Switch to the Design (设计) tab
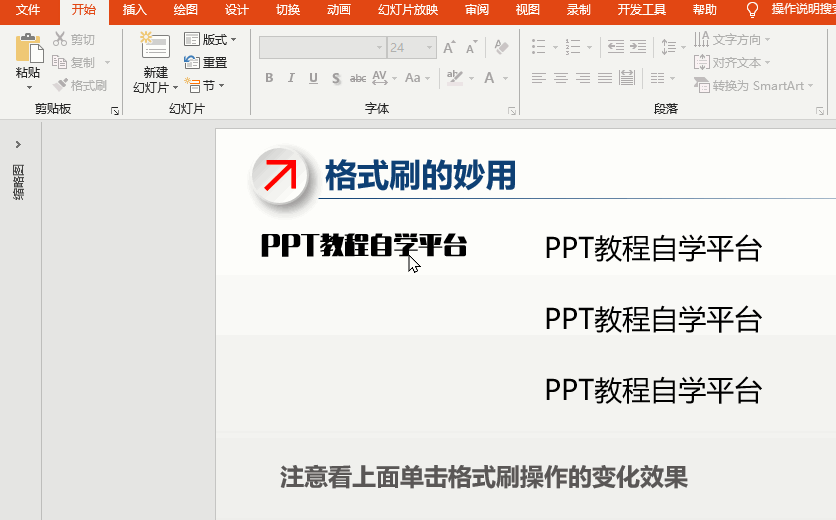This screenshot has width=836, height=520. (236, 10)
